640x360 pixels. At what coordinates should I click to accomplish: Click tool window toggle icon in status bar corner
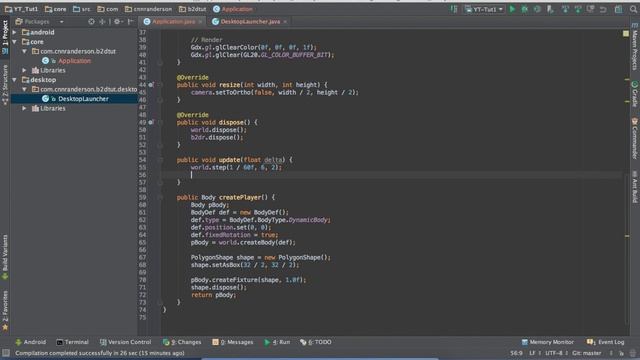pyautogui.click(x=6, y=353)
